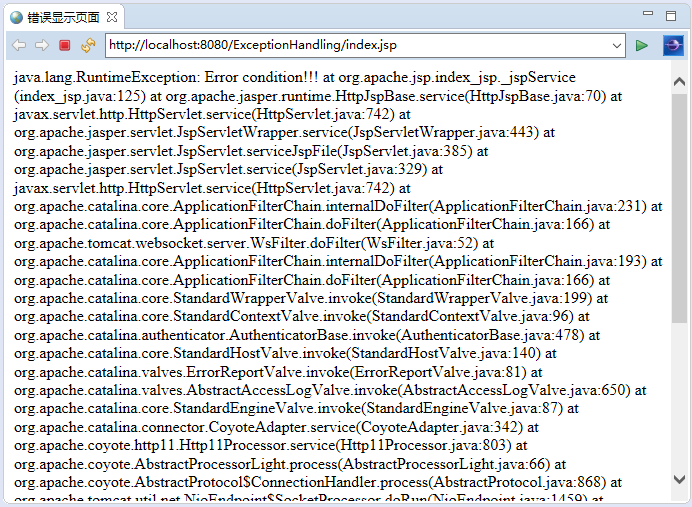Click the vertical scrollbar thumb
Screen dimensions: 692x507
680,208
